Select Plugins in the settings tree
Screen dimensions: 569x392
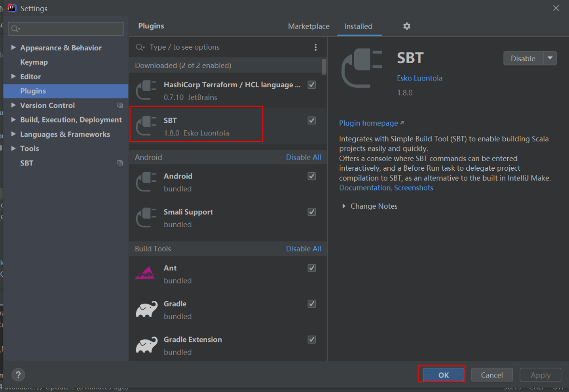coord(66,91)
